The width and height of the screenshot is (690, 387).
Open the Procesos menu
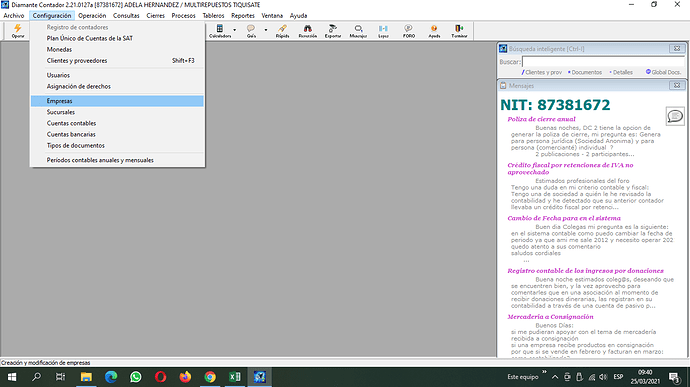click(184, 15)
